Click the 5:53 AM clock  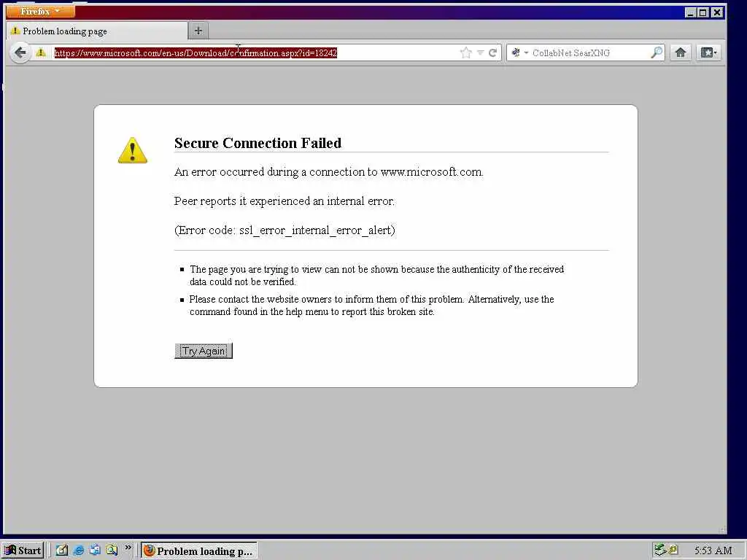pos(713,551)
